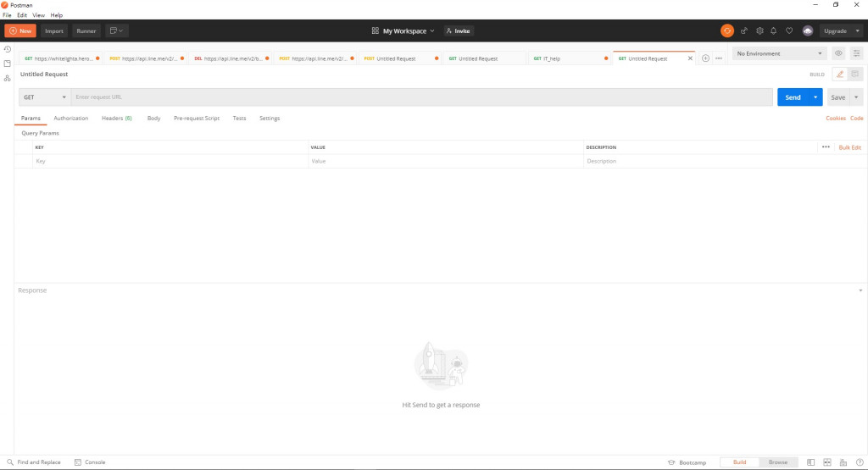The image size is (868, 470).
Task: Open the capture requests satellite icon
Action: (744, 31)
